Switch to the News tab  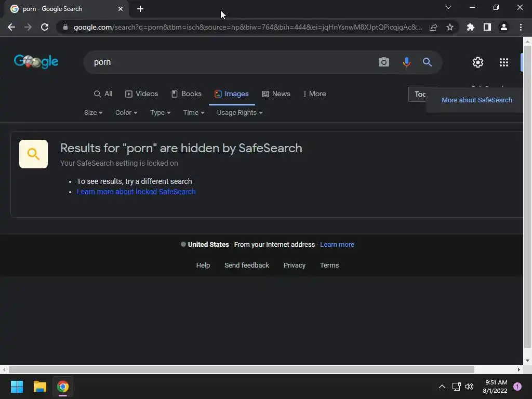coord(276,94)
